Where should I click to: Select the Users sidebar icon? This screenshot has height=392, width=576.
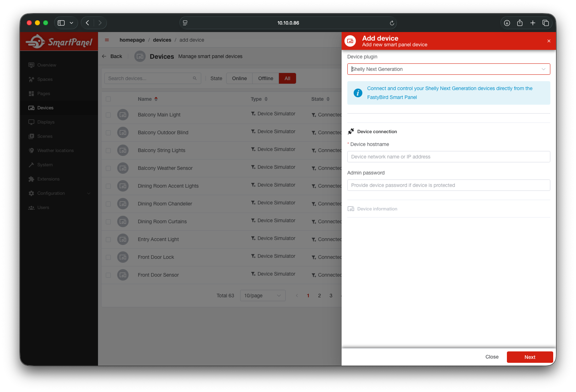click(31, 207)
